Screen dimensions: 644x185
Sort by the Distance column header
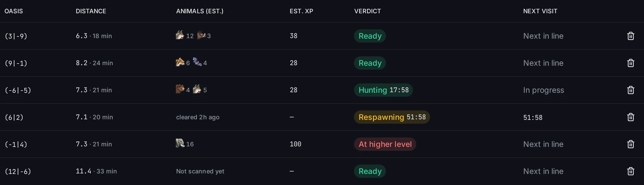pos(91,11)
